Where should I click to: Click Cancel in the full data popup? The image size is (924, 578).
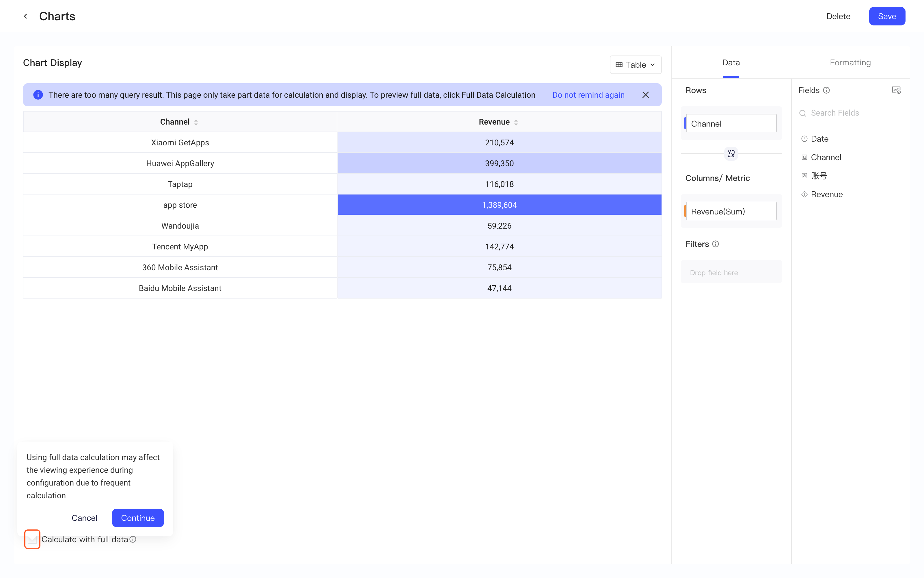click(x=84, y=518)
